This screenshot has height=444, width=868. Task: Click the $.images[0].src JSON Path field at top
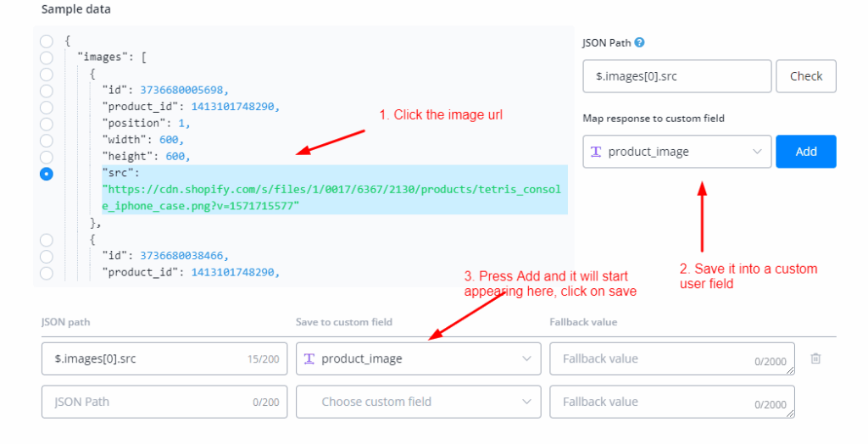676,75
